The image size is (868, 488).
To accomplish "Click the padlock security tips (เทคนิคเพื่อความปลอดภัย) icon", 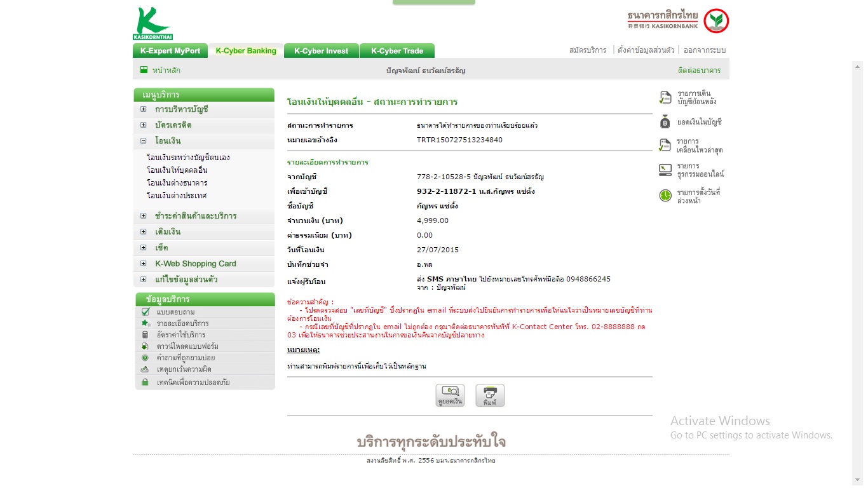I will pyautogui.click(x=145, y=382).
